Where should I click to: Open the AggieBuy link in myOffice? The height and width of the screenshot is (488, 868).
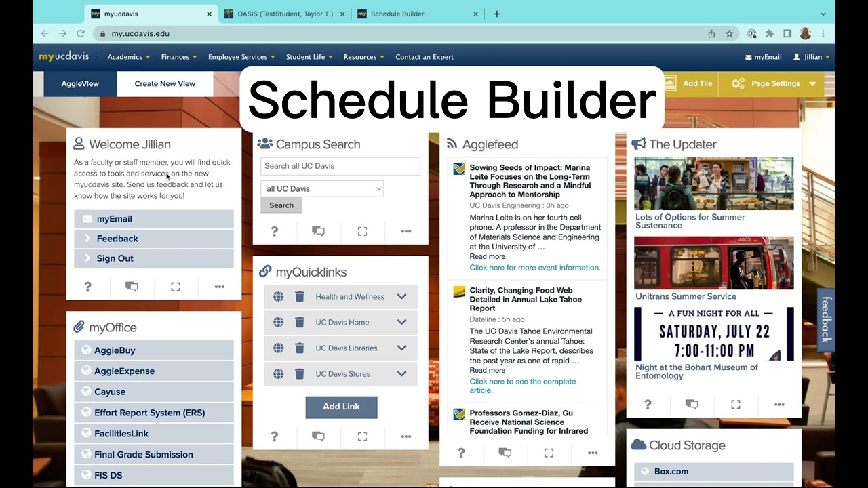pos(115,350)
